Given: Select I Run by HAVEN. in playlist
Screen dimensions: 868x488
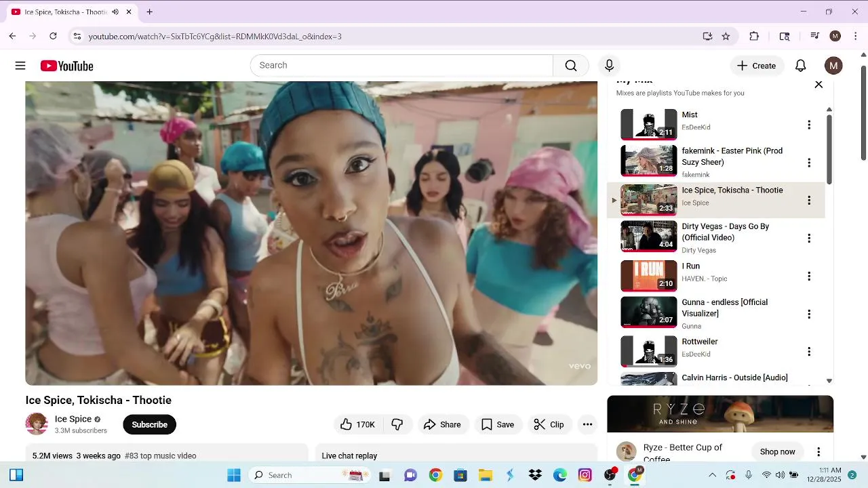Looking at the screenshot, I should pos(715,276).
